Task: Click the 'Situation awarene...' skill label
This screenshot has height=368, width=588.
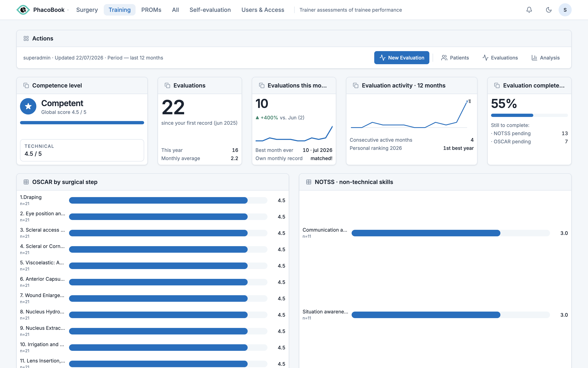Action: pos(325,312)
